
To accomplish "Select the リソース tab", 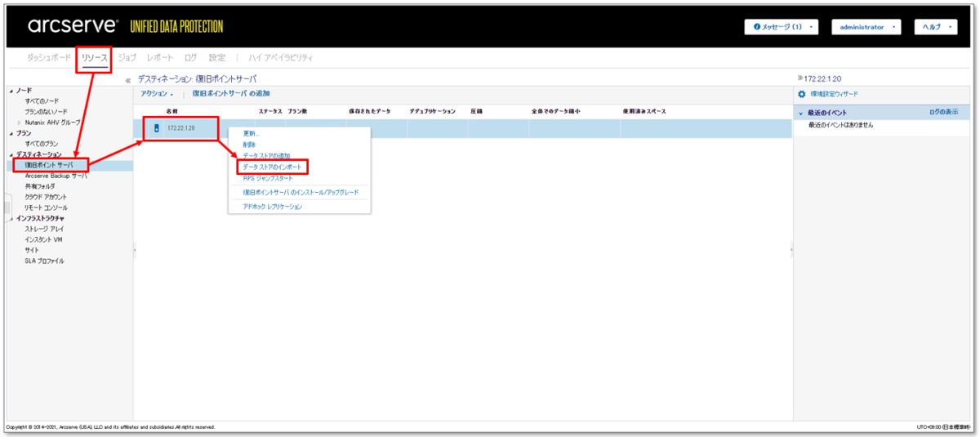I will click(x=94, y=58).
